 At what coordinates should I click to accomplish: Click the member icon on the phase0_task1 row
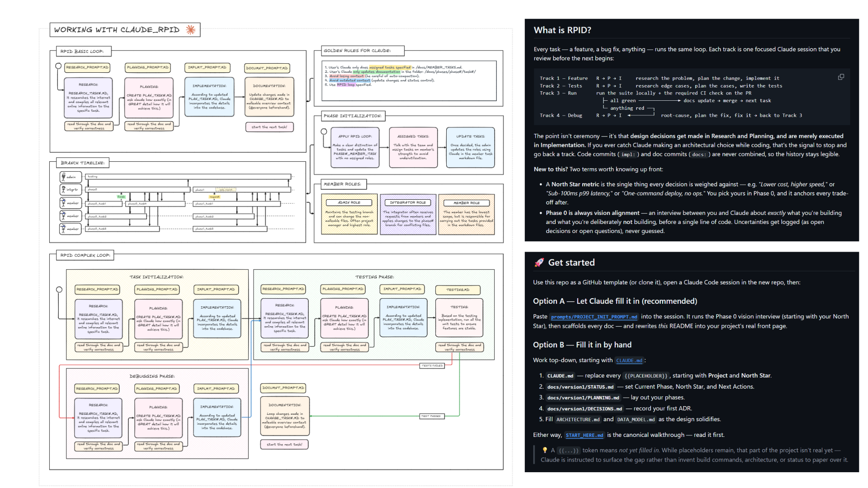63,203
